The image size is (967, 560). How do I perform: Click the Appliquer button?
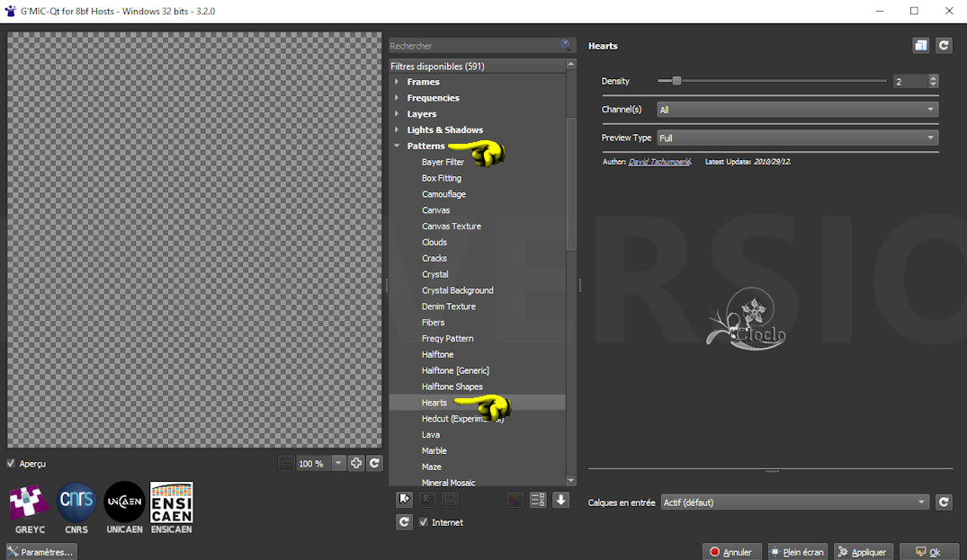click(863, 552)
